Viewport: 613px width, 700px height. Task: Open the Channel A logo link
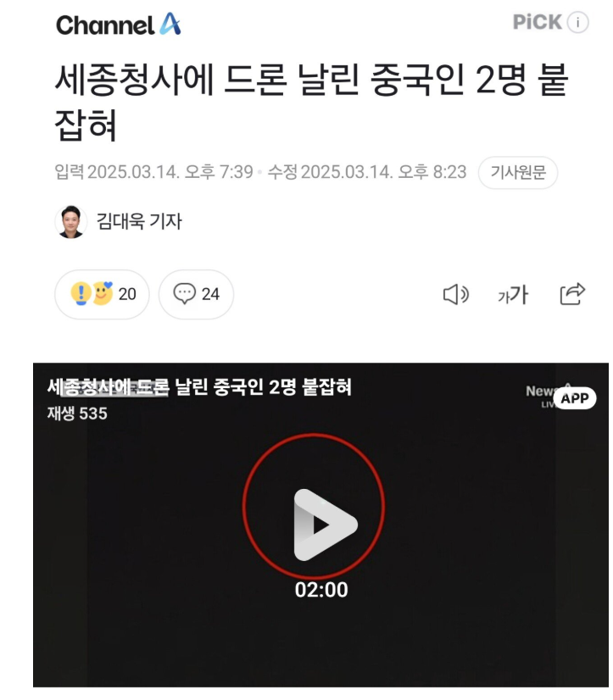pos(119,24)
